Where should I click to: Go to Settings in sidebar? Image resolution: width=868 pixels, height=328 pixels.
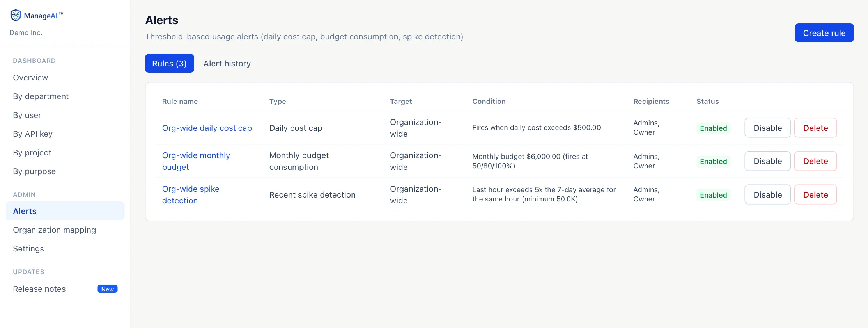coord(28,249)
